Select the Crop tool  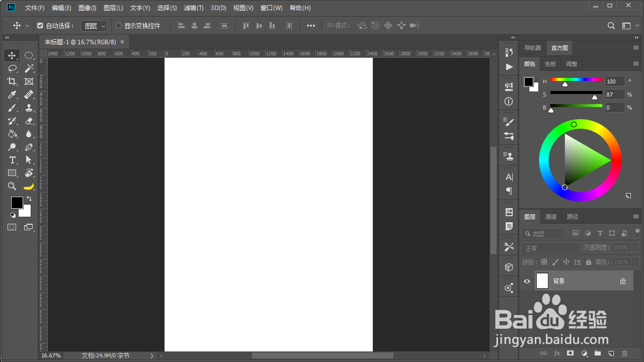13,81
